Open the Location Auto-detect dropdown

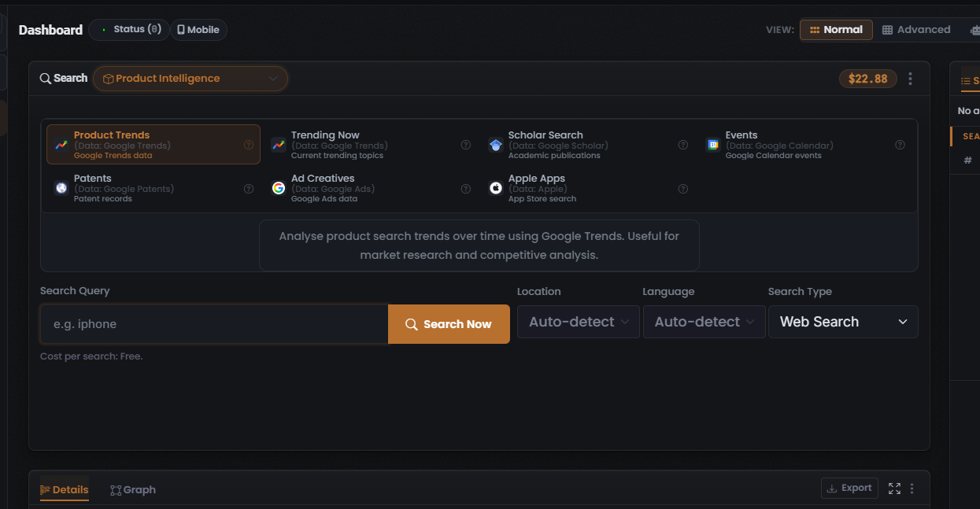pyautogui.click(x=579, y=322)
